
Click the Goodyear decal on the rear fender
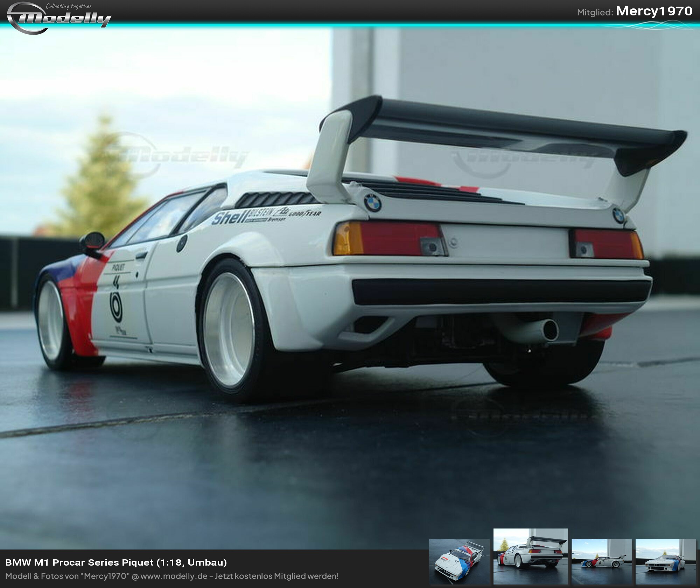[x=304, y=213]
